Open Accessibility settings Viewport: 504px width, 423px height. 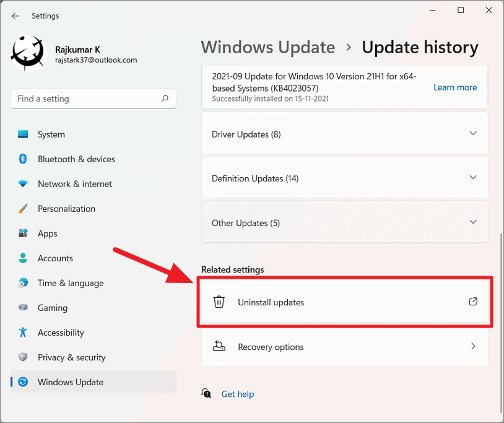93,333
